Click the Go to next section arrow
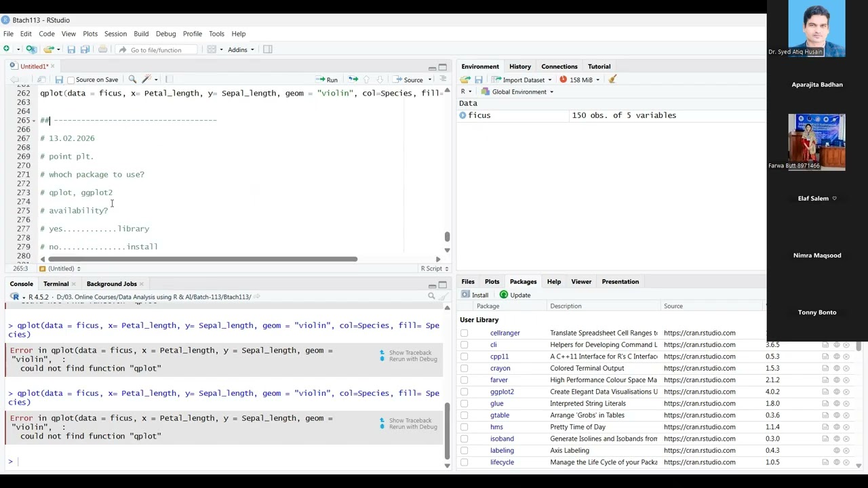The image size is (868, 488). pos(380,79)
